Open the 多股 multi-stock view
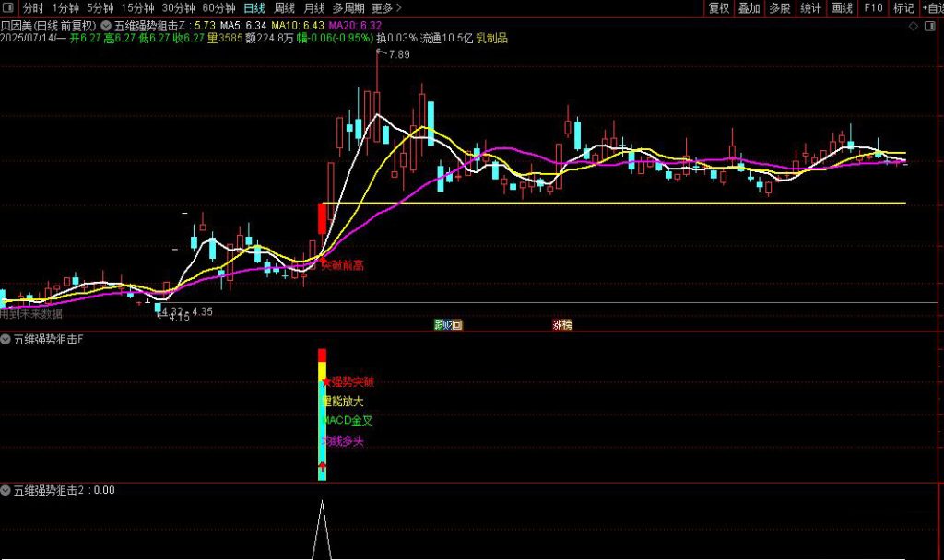The height and width of the screenshot is (560, 944). pyautogui.click(x=780, y=8)
